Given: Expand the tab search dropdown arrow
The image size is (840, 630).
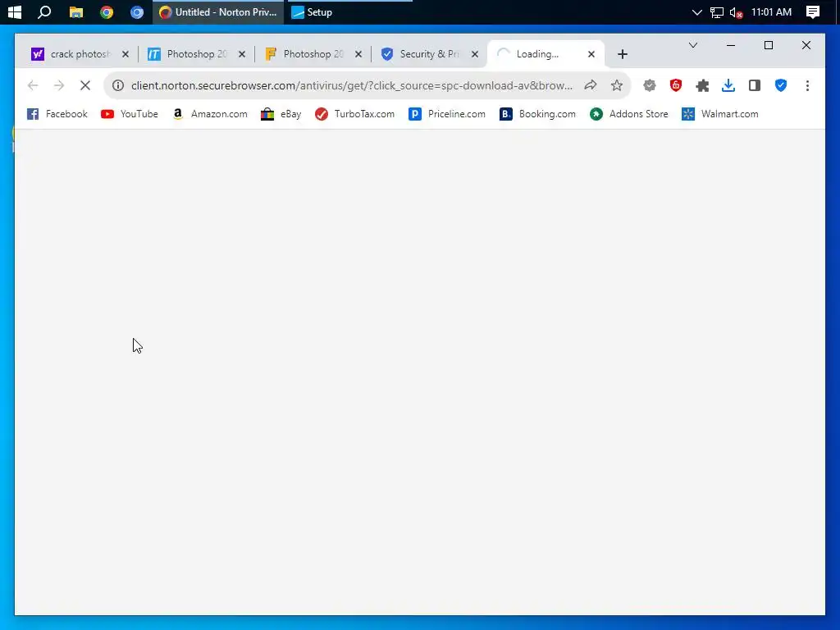Looking at the screenshot, I should 693,46.
